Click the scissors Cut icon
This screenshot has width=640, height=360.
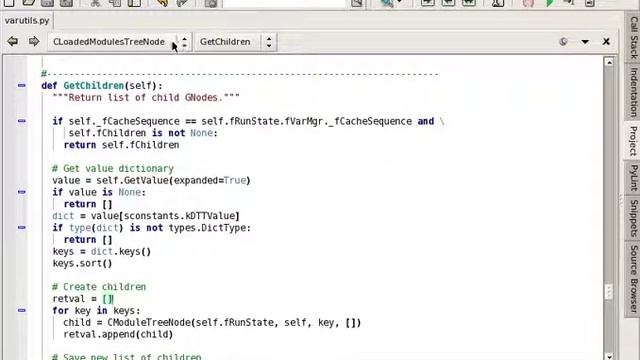coord(96,3)
